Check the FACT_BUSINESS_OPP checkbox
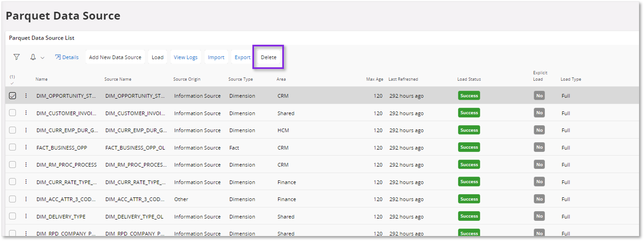This screenshot has height=241, width=644. (13, 147)
